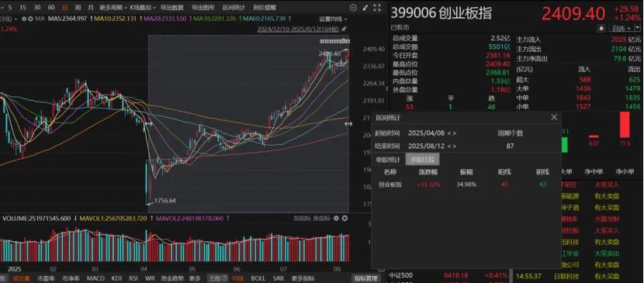The height and width of the screenshot is (283, 644).
Task: Click the 1756.64 low price label
Action: 164,201
